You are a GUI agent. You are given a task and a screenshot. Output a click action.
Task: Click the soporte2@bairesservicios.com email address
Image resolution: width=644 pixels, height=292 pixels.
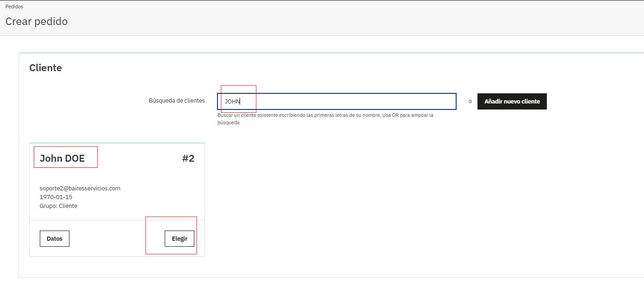tap(80, 189)
